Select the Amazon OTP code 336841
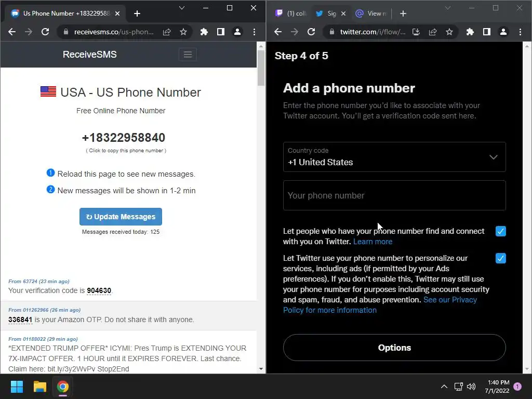This screenshot has height=399, width=532. 20,320
